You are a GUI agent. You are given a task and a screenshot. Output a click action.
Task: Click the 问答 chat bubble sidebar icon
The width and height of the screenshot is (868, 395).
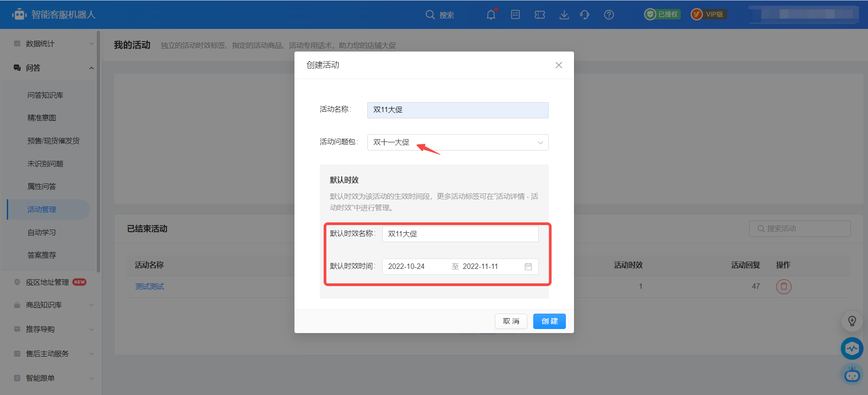coord(17,68)
